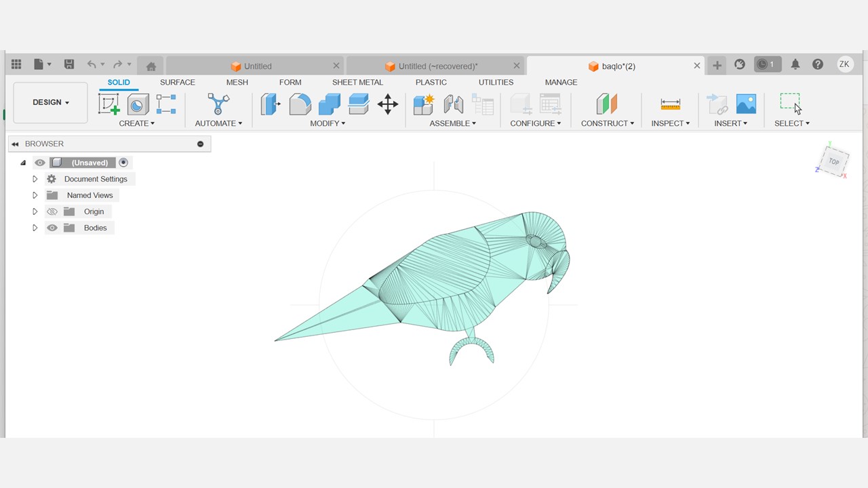Open the SELECT dropdown menu
This screenshot has width=868, height=488.
(792, 123)
